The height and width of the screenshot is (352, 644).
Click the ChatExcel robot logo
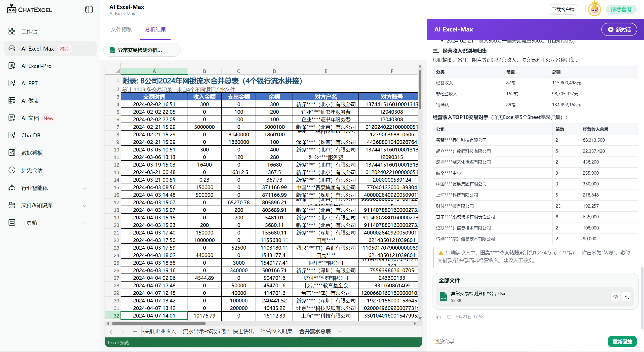click(12, 9)
